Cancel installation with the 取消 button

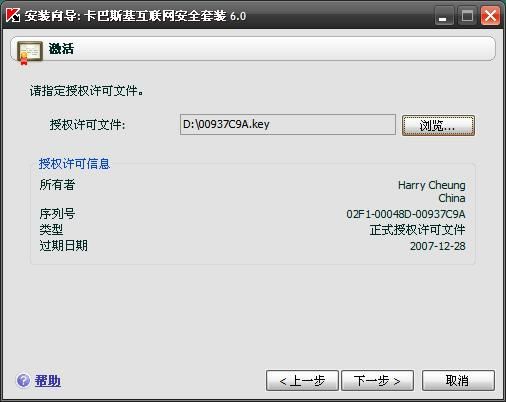point(458,380)
